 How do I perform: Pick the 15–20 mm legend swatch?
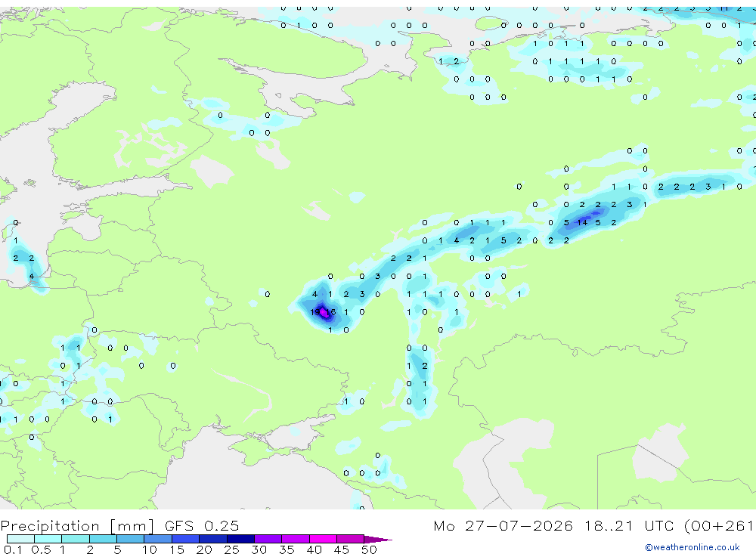coord(186,539)
